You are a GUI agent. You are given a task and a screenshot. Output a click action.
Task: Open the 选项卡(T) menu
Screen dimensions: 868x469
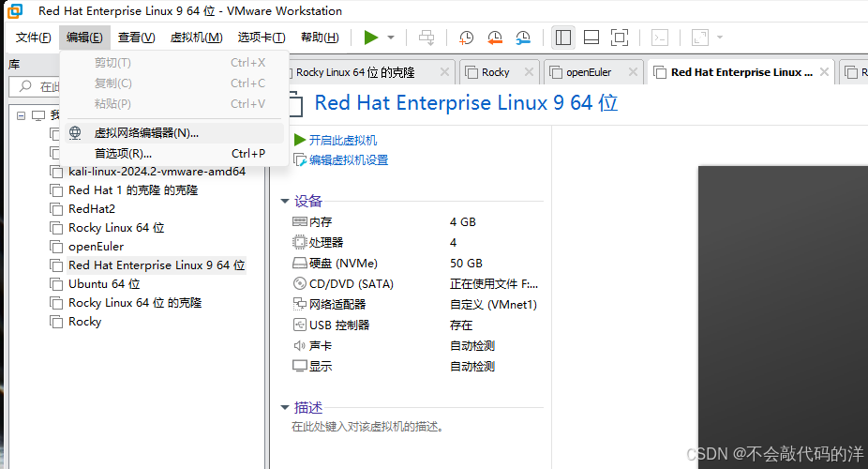point(262,38)
